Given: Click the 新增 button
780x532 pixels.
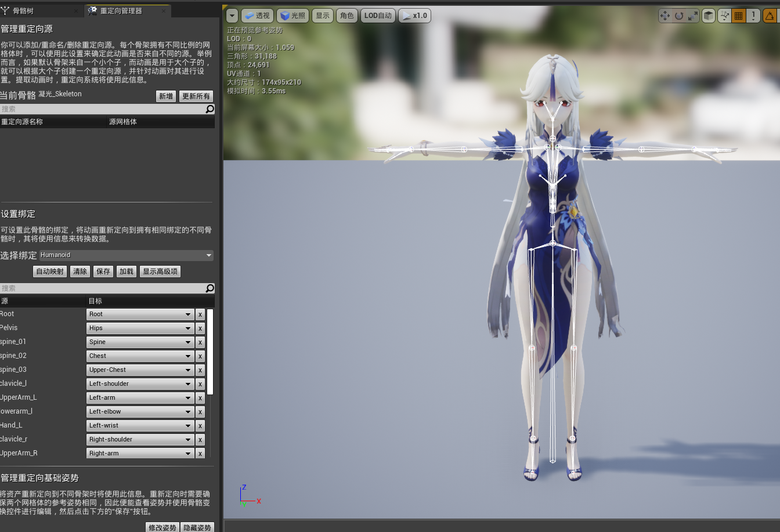Looking at the screenshot, I should [x=166, y=96].
